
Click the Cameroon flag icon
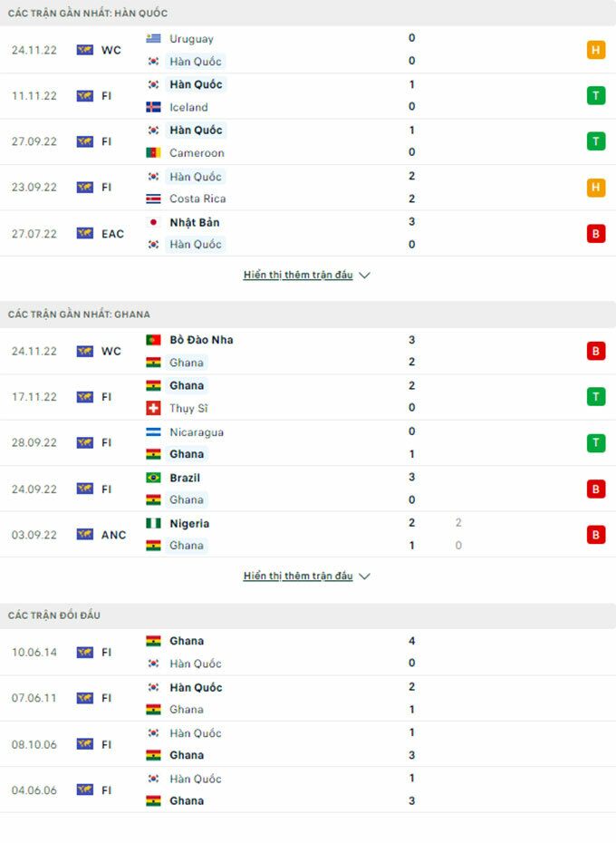tap(153, 152)
